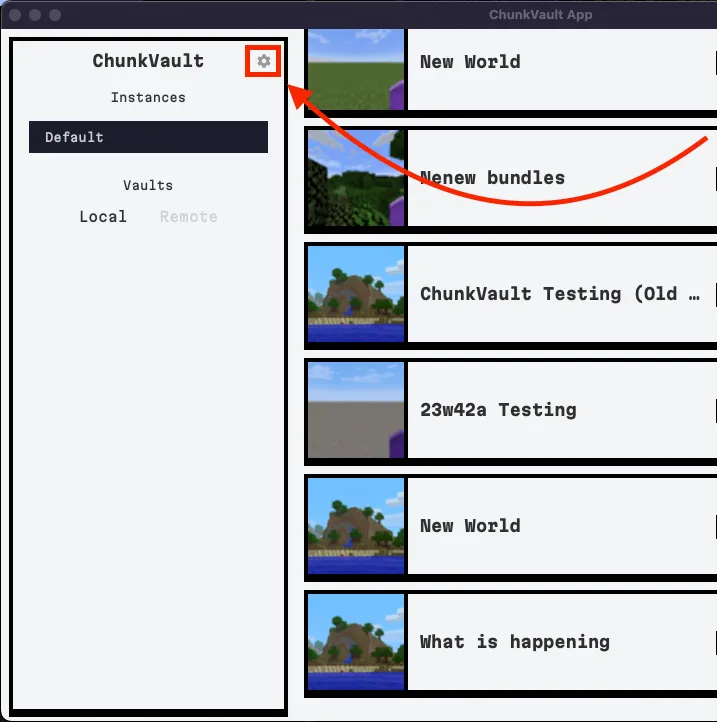The width and height of the screenshot is (717, 722).
Task: Click the Vaults section heading
Action: click(148, 186)
